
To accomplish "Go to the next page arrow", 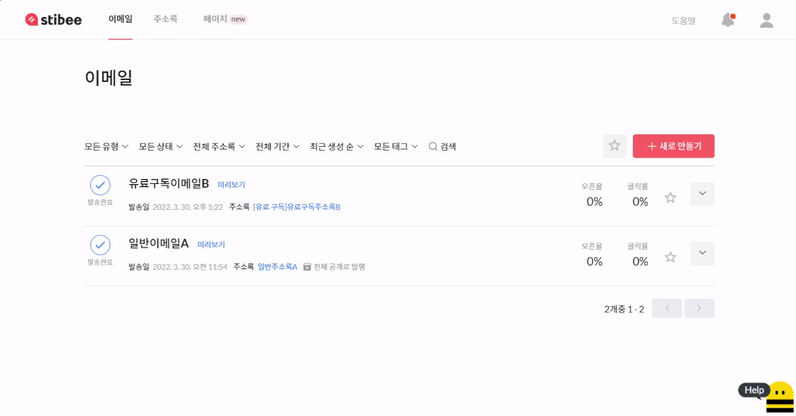I will click(699, 308).
